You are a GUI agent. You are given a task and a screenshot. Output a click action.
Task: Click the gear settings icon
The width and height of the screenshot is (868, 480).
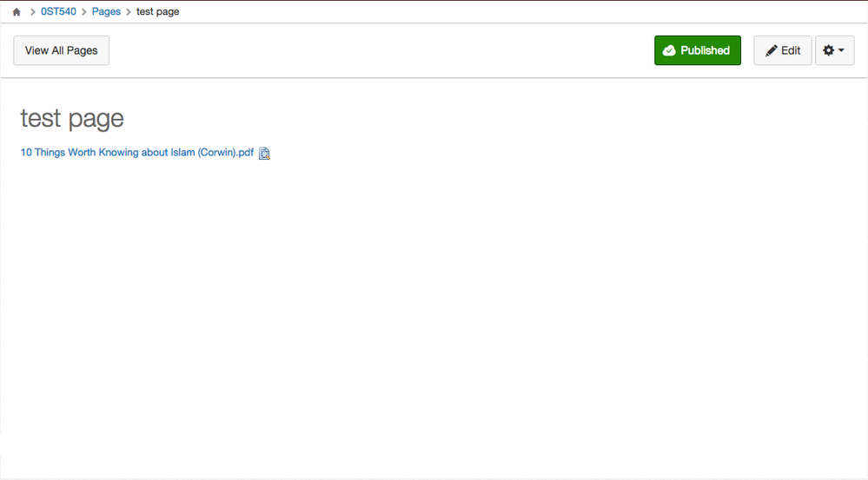point(828,50)
